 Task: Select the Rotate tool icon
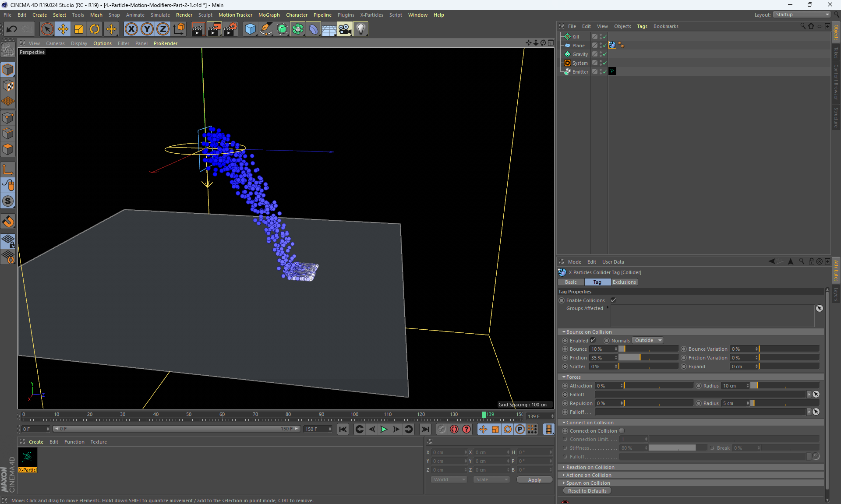pyautogui.click(x=95, y=29)
